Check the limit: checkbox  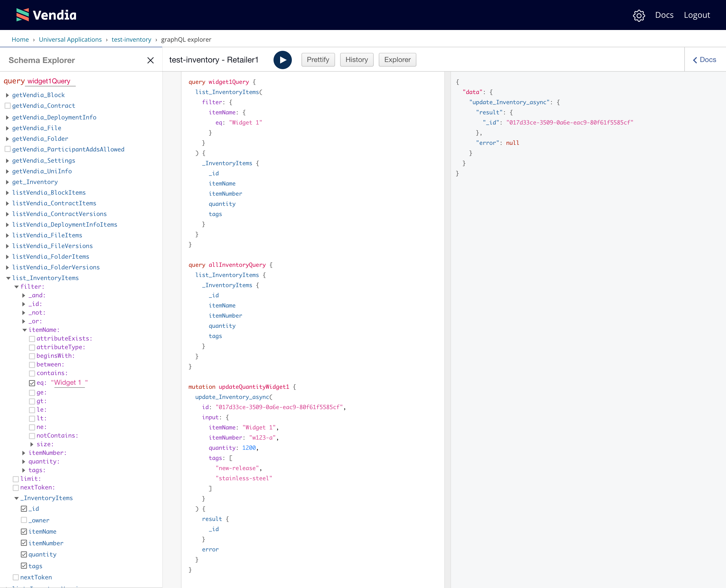[16, 479]
